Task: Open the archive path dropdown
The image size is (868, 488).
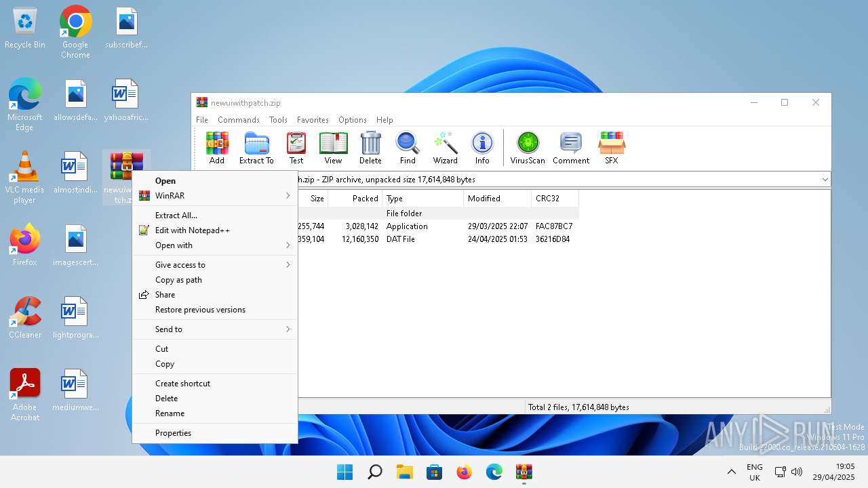Action: [825, 180]
